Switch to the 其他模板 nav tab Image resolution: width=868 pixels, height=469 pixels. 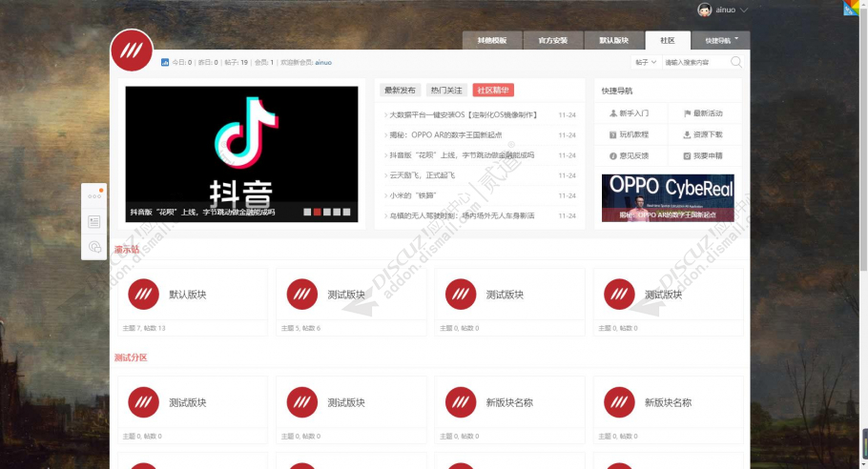(x=492, y=40)
